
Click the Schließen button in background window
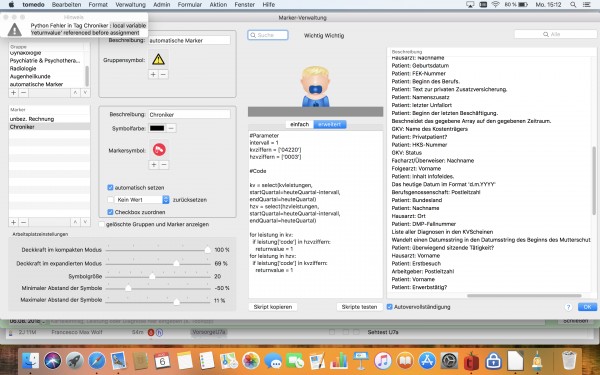(576, 321)
